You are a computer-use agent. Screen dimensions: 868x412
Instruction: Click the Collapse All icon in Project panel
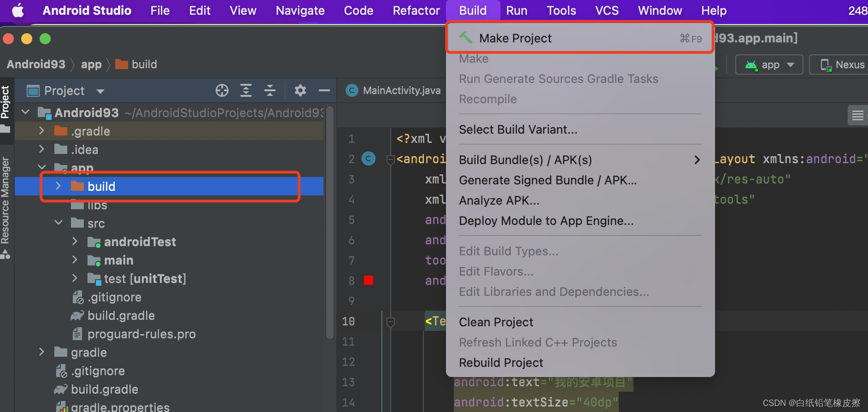pyautogui.click(x=270, y=90)
